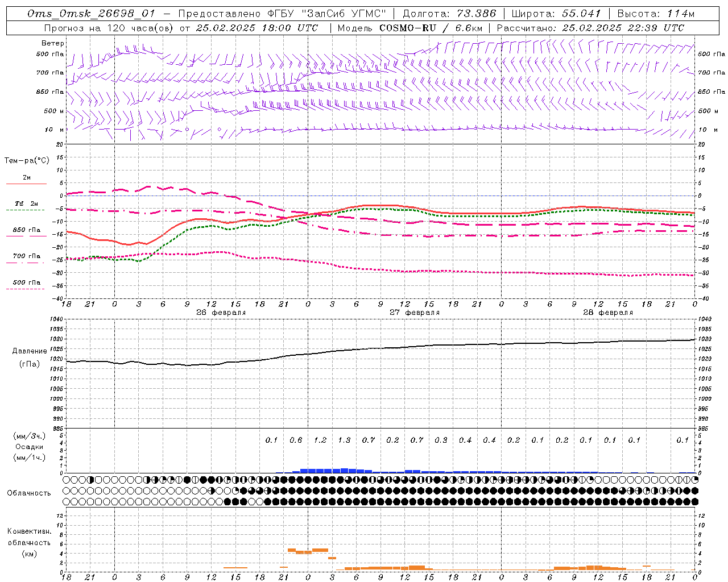Click the Ветер panel label

(53, 43)
